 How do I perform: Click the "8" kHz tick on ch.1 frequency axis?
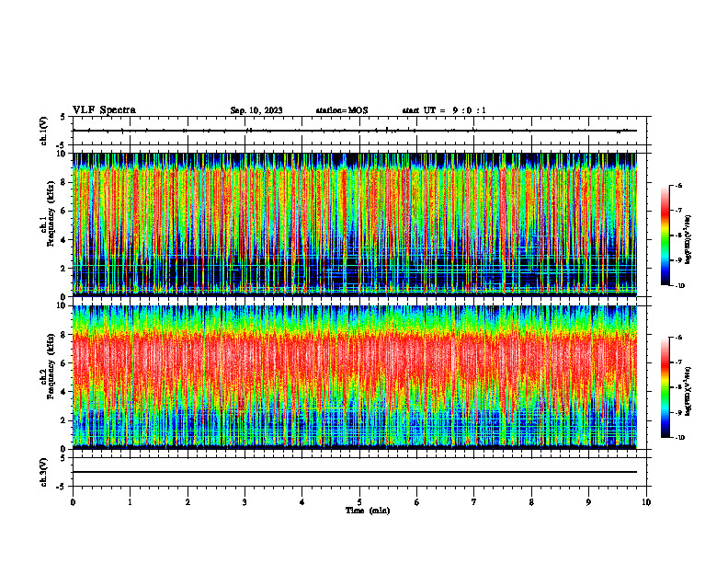tap(64, 182)
